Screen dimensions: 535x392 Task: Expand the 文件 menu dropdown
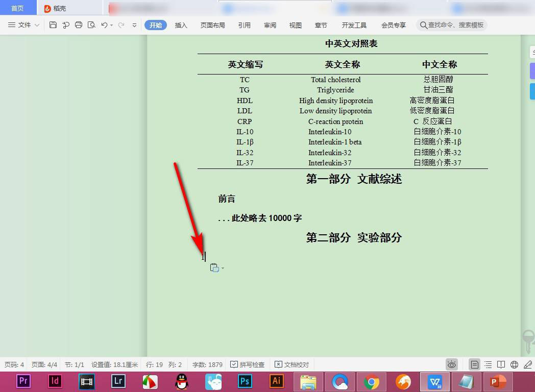point(24,25)
